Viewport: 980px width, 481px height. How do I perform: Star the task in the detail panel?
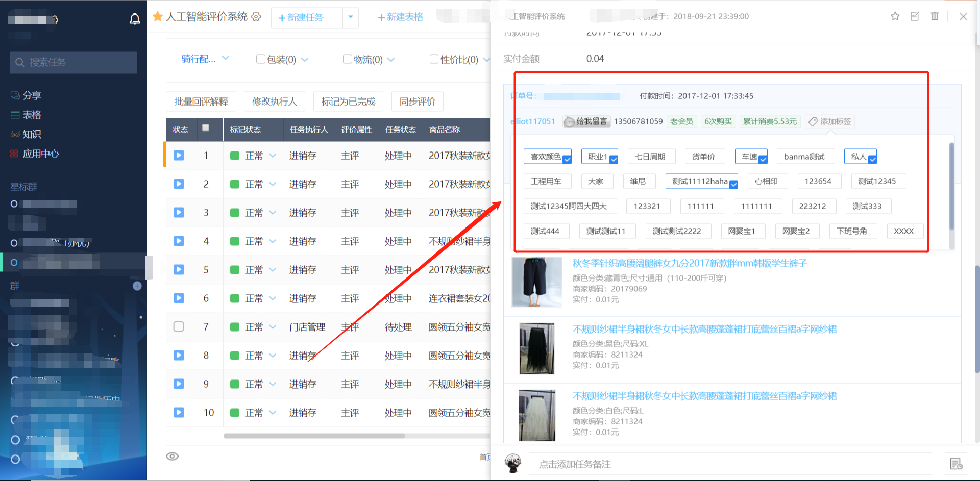click(x=895, y=16)
